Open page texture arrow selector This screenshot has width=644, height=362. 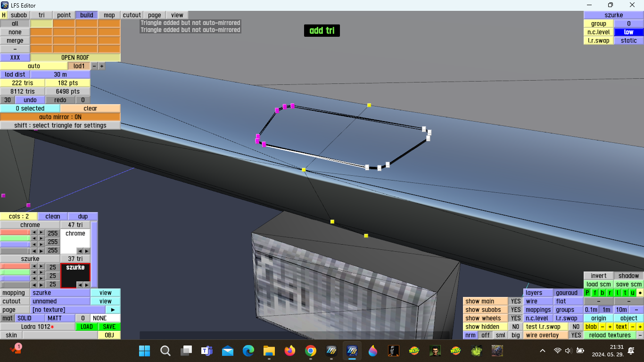pos(113,310)
